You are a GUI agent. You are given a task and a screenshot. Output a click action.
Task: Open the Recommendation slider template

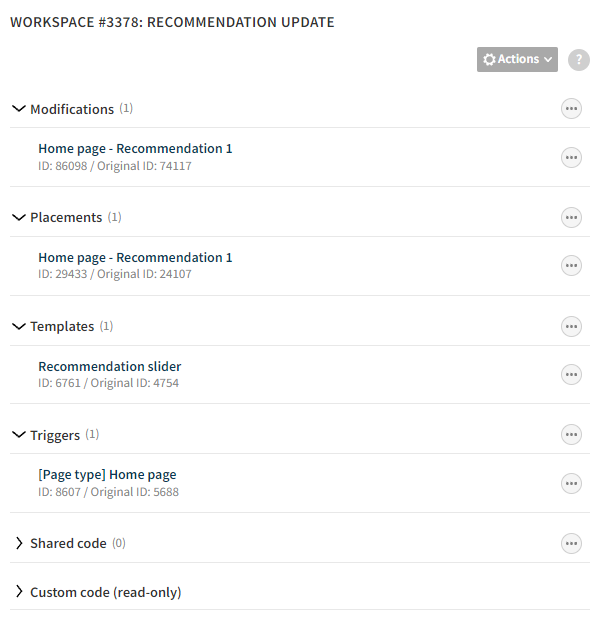click(x=110, y=366)
